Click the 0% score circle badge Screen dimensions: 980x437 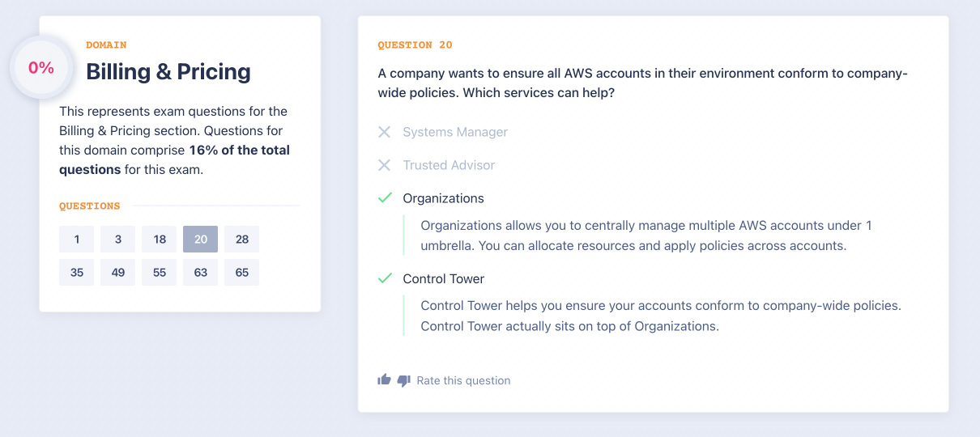(41, 69)
